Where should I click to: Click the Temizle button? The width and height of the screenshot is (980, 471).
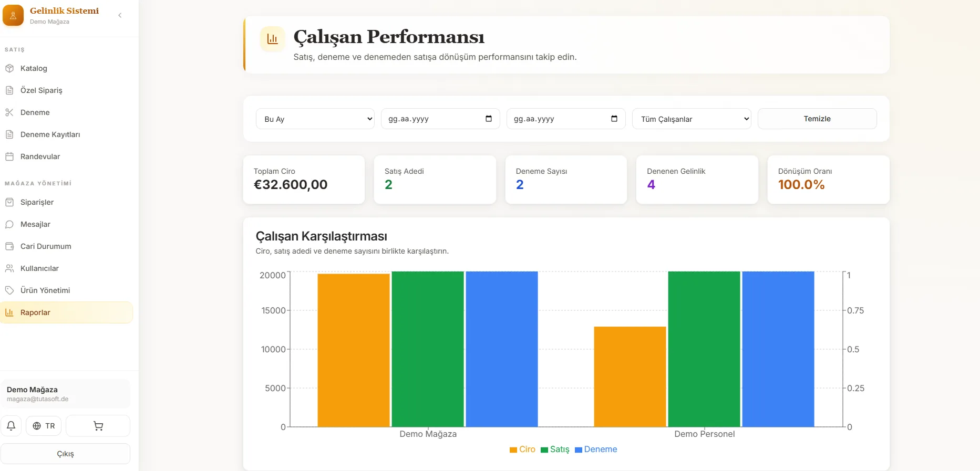tap(817, 119)
